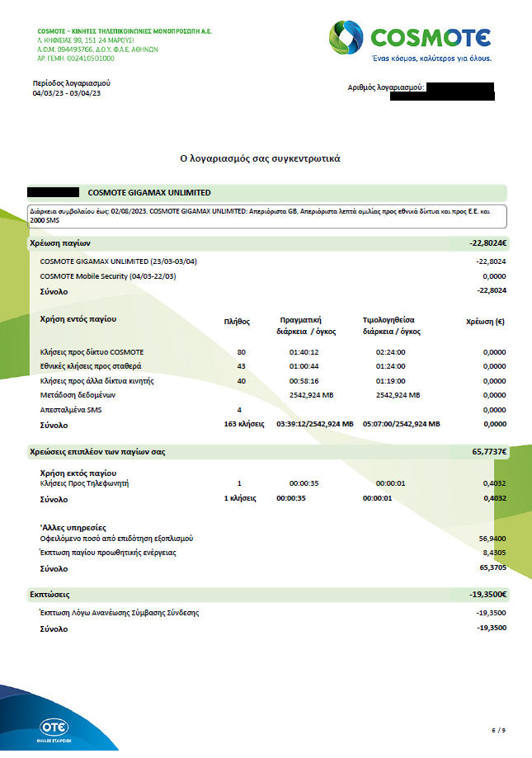Select amount '-19,3500€' in discounts header
The width and height of the screenshot is (532, 758).
(x=488, y=595)
